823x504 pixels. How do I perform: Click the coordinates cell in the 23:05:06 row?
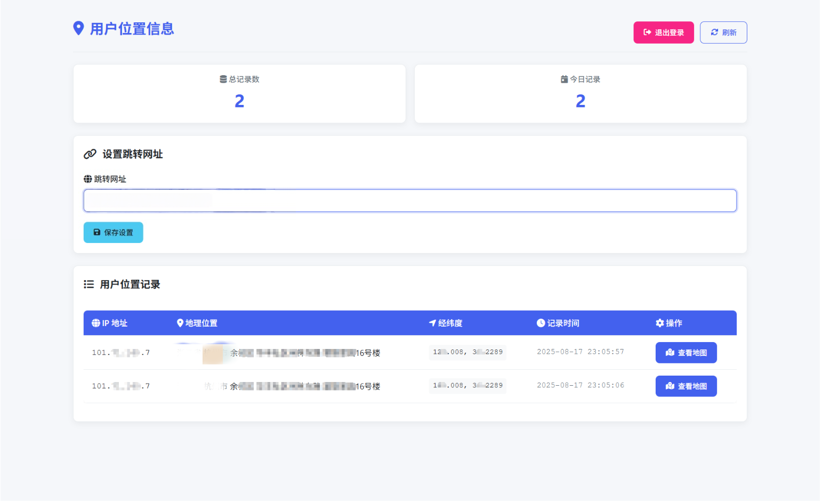pyautogui.click(x=467, y=386)
